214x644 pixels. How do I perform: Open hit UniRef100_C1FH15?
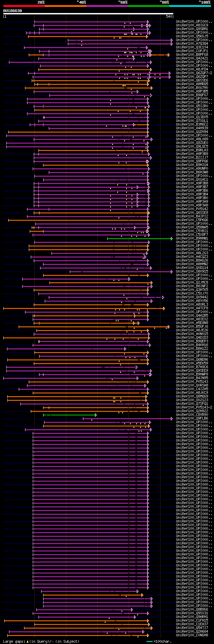pos(192,620)
